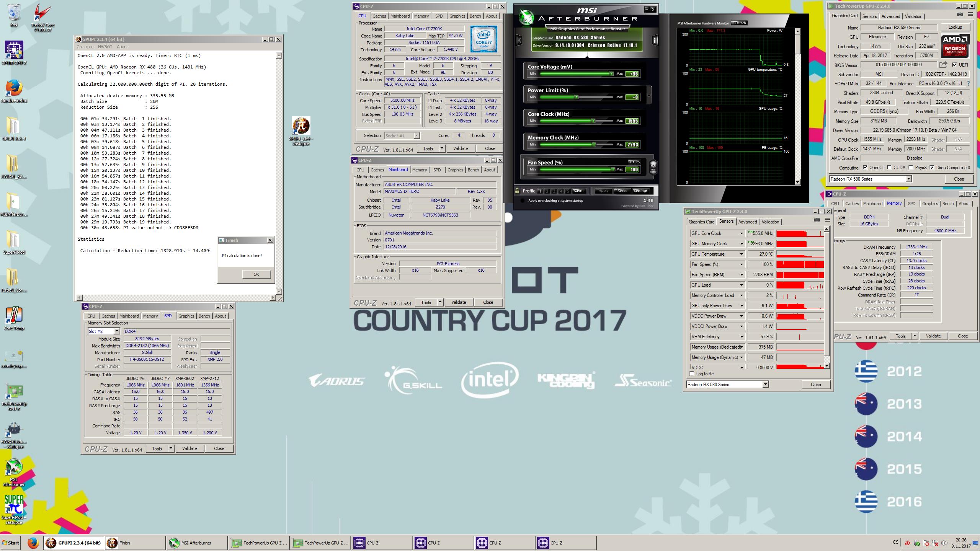
Task: Open the CPU-Z Socket #1 selection dropdown
Action: click(x=416, y=135)
